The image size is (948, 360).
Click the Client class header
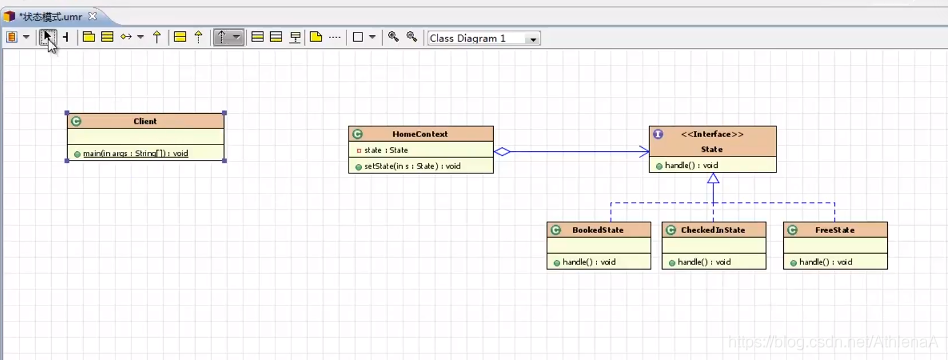[145, 121]
